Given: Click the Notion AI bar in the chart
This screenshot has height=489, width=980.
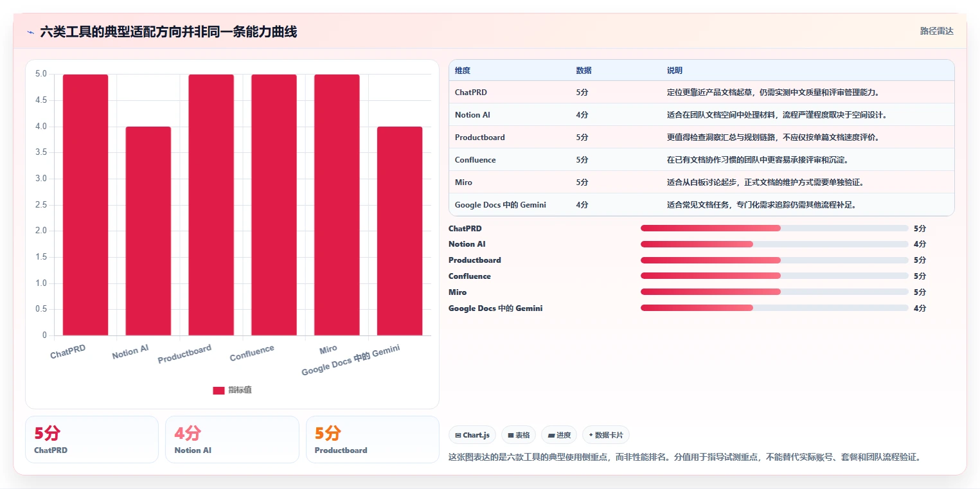Looking at the screenshot, I should coord(148,231).
